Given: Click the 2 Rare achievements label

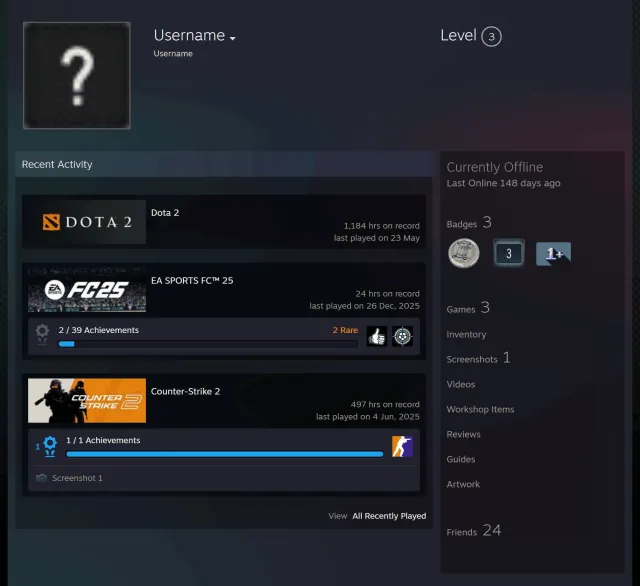Looking at the screenshot, I should point(345,330).
